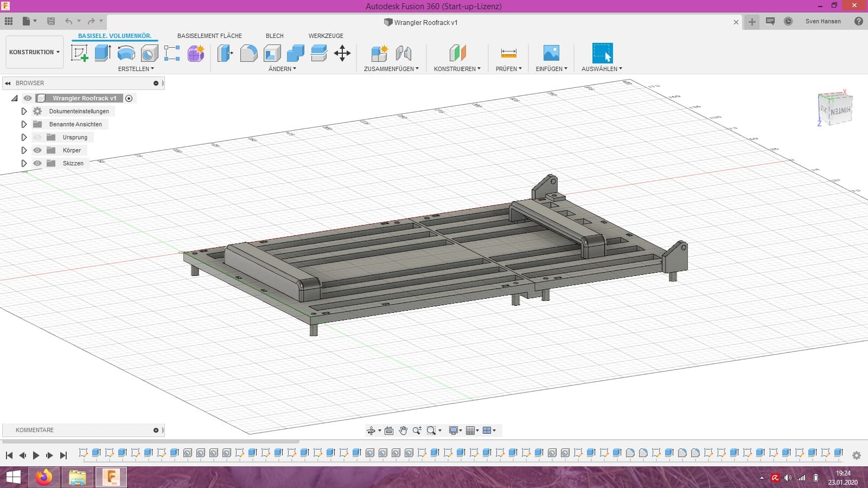Select the Revolve tool
This screenshot has width=868, height=488.
(x=126, y=53)
